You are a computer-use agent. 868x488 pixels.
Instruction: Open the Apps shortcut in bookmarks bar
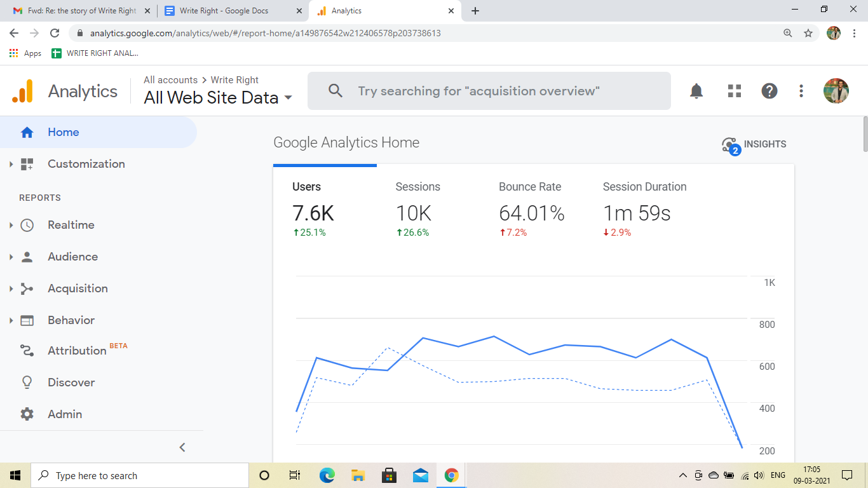tap(25, 53)
